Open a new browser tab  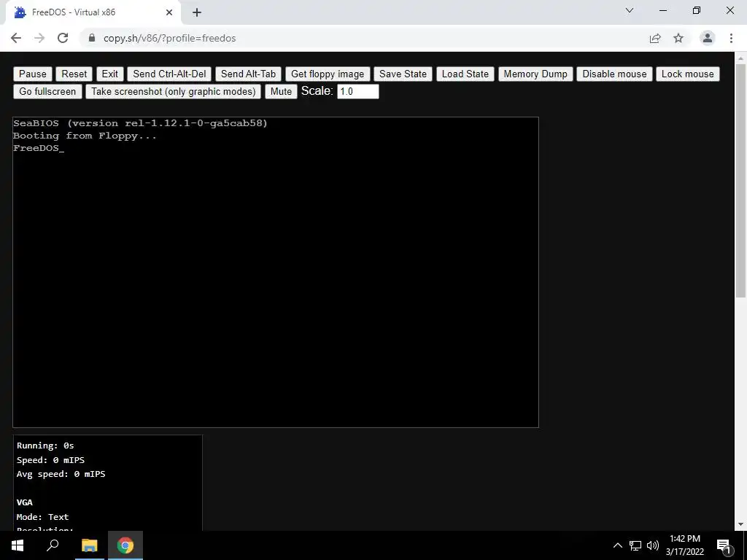coord(197,12)
